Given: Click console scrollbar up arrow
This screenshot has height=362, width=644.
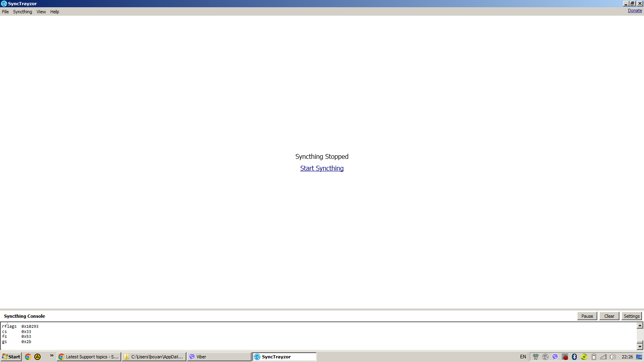Looking at the screenshot, I should [640, 325].
